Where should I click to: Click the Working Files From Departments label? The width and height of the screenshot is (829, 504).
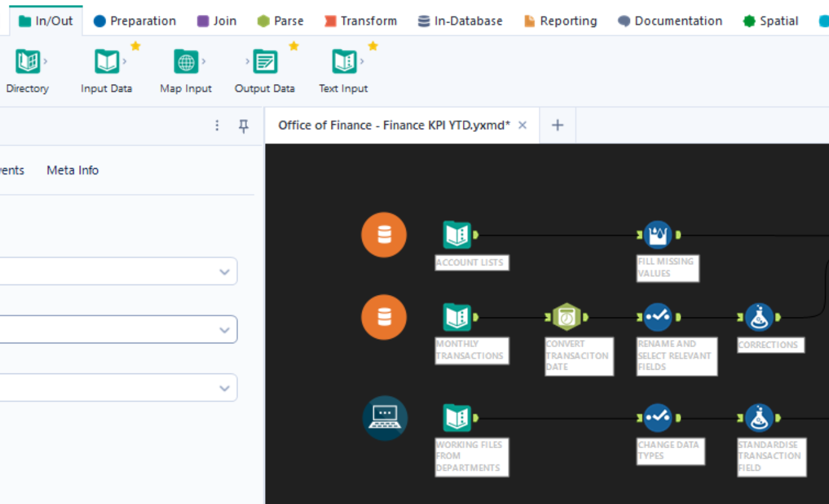(x=471, y=456)
